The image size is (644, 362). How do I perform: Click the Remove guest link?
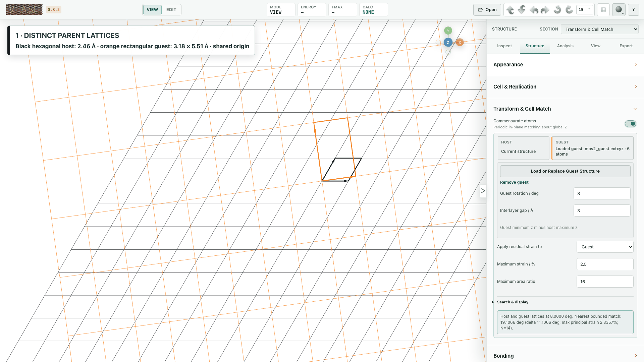[514, 182]
